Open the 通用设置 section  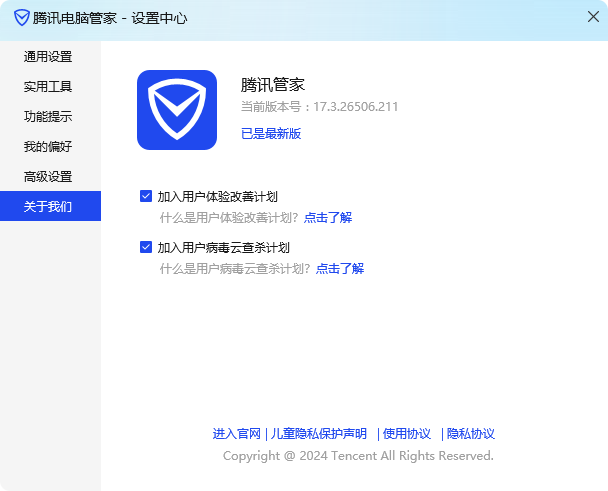coord(50,57)
